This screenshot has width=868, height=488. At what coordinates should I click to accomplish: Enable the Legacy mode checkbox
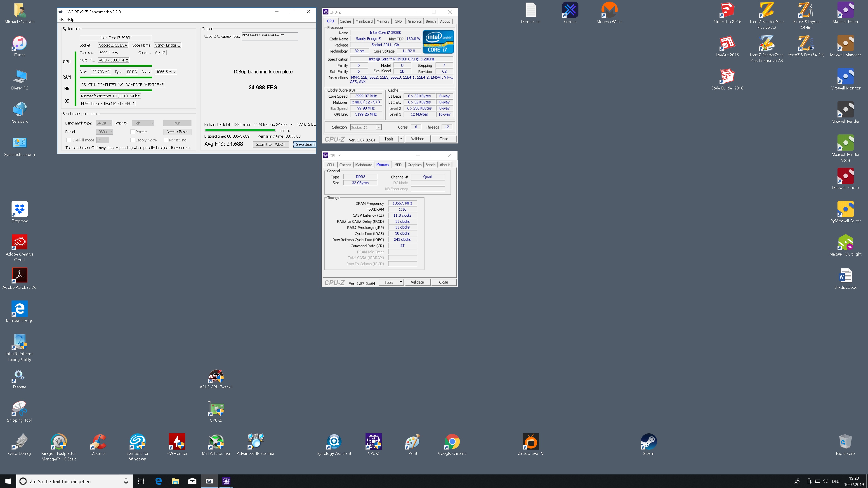click(x=132, y=140)
